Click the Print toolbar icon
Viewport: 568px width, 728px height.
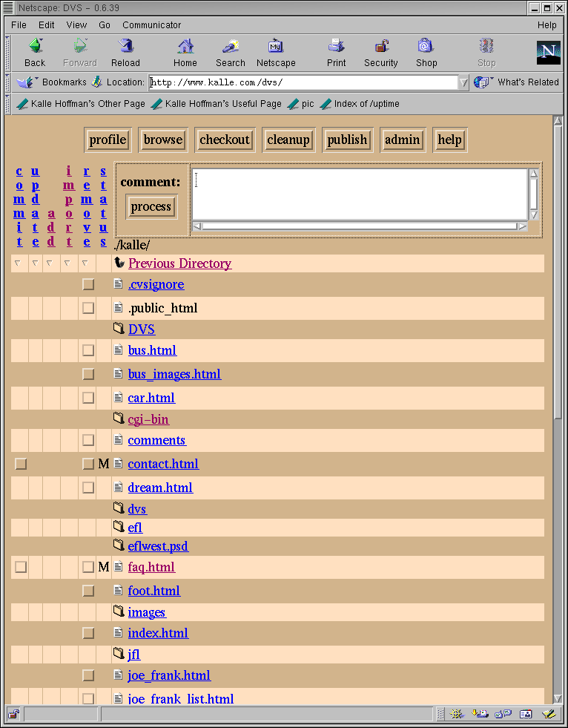[336, 46]
